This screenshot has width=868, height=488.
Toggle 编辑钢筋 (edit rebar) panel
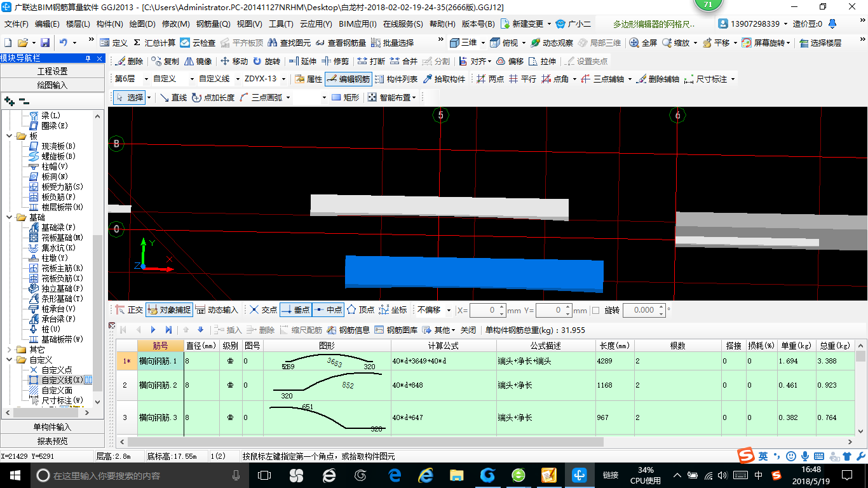pos(348,79)
